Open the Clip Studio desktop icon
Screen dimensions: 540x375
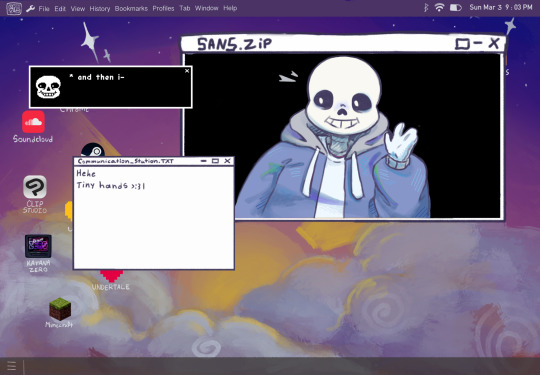(x=35, y=187)
